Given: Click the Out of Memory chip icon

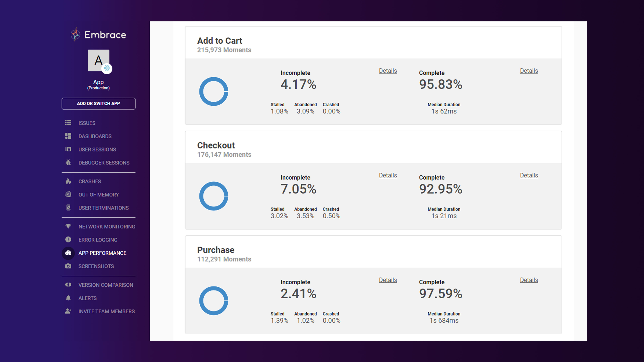Looking at the screenshot, I should pos(68,195).
